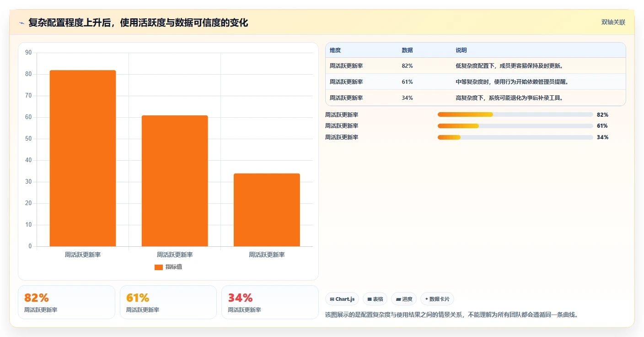Click the tallest chart bar at 82

pyautogui.click(x=83, y=158)
